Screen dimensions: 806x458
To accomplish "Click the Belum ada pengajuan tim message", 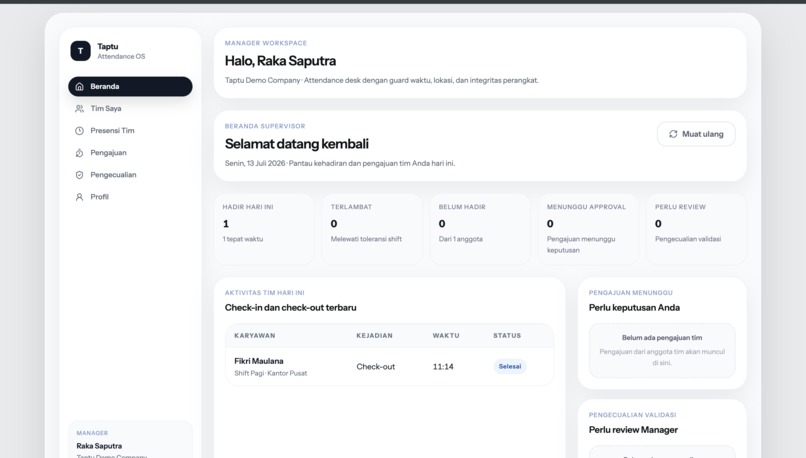I will point(662,338).
